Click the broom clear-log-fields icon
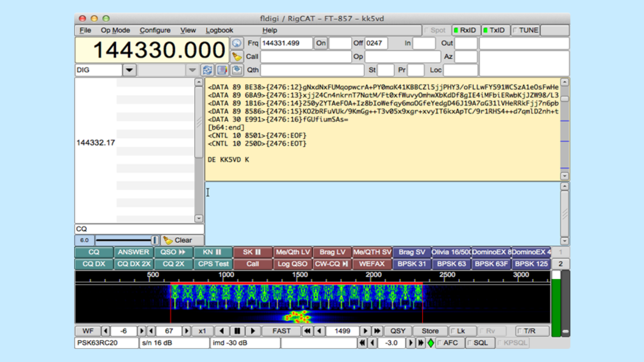This screenshot has width=644, height=362. click(x=237, y=57)
